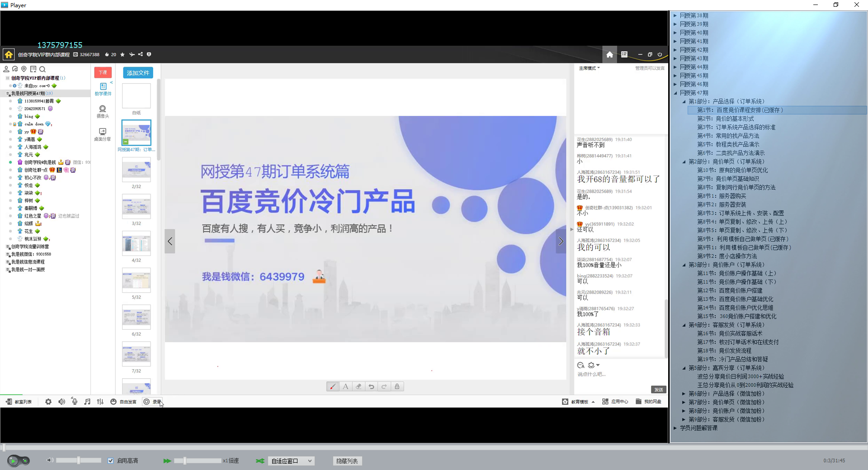Click the yellow home icon in YY header
The width and height of the screenshot is (868, 470).
(9, 55)
